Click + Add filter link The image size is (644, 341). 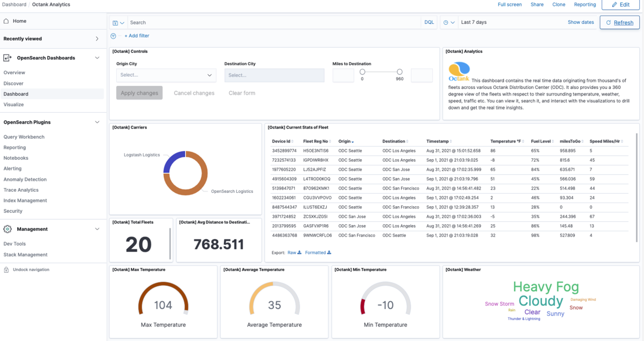tap(137, 36)
